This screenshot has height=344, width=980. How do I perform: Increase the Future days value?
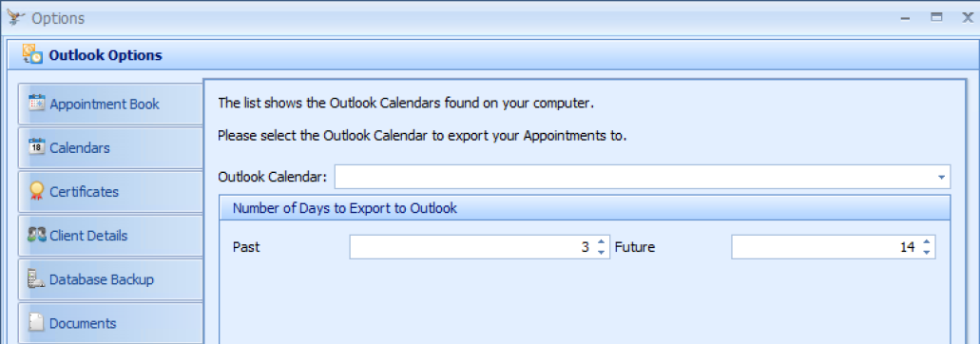926,242
